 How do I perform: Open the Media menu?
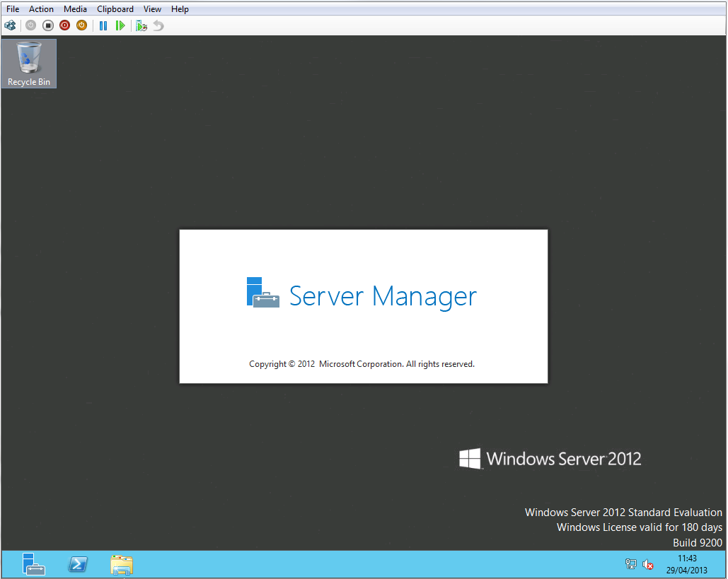click(75, 9)
